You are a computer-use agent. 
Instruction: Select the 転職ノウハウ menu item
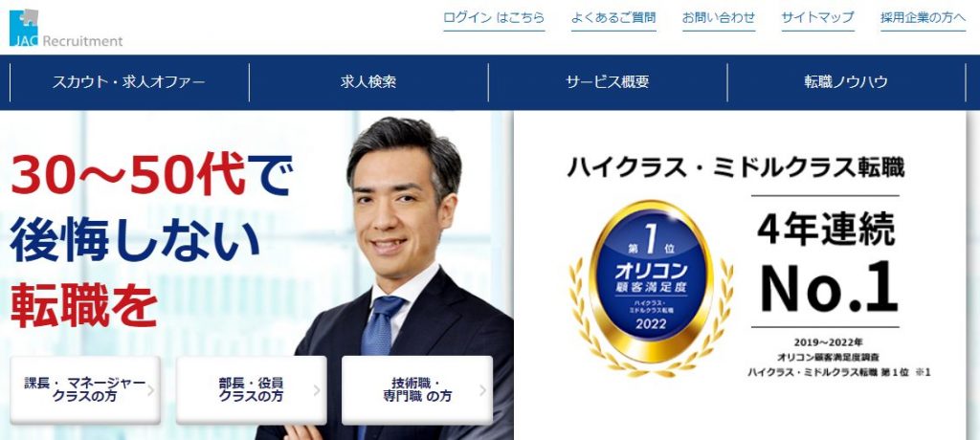pyautogui.click(x=846, y=82)
